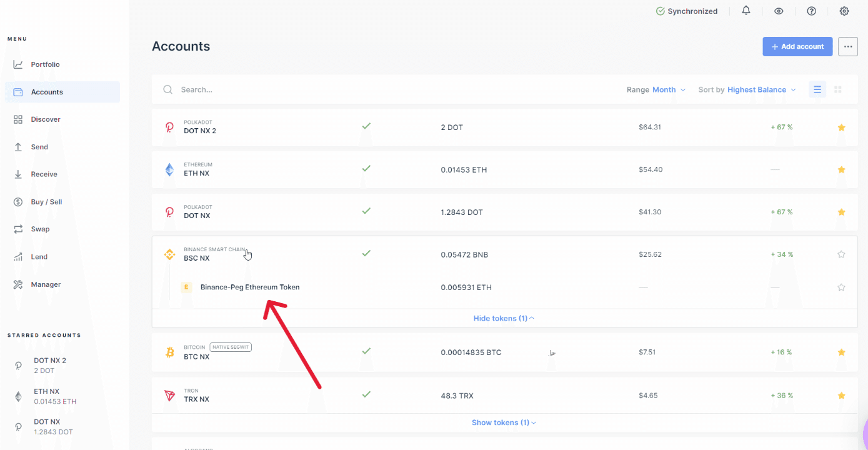The height and width of the screenshot is (450, 868).
Task: Switch to grid view layout
Action: (x=838, y=89)
